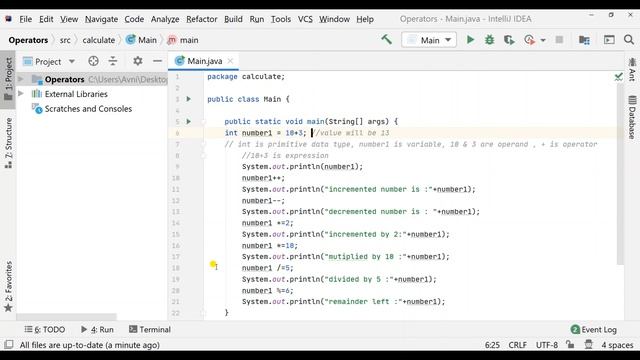Open Project Structure icon in toolbar
640x360 pixels.
tap(584, 40)
